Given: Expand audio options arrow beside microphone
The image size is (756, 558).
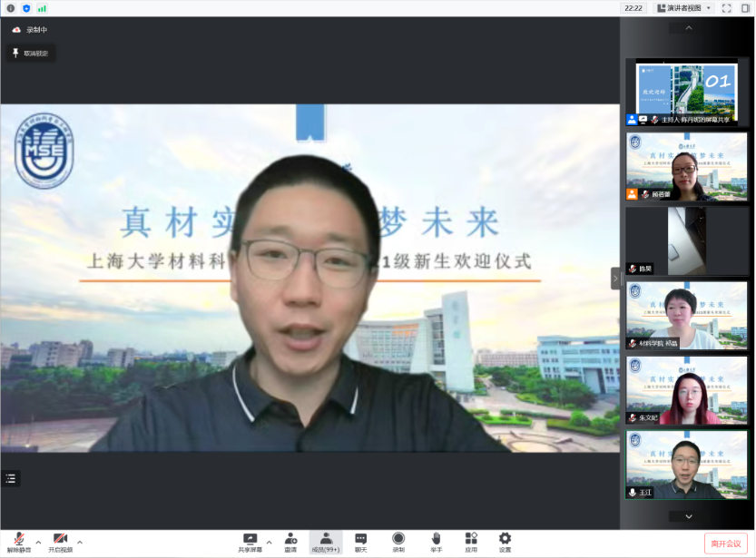Looking at the screenshot, I should (38, 542).
